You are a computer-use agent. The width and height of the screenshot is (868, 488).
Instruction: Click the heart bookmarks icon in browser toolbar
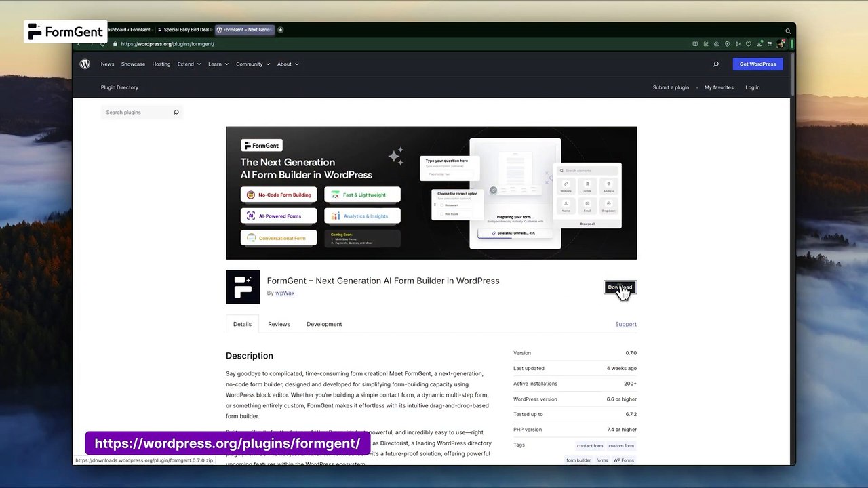click(748, 44)
